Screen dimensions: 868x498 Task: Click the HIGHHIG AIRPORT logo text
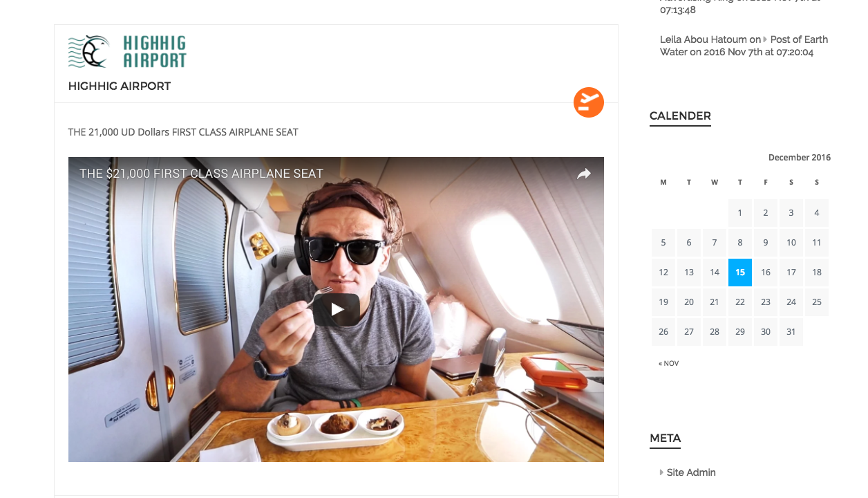[155, 52]
